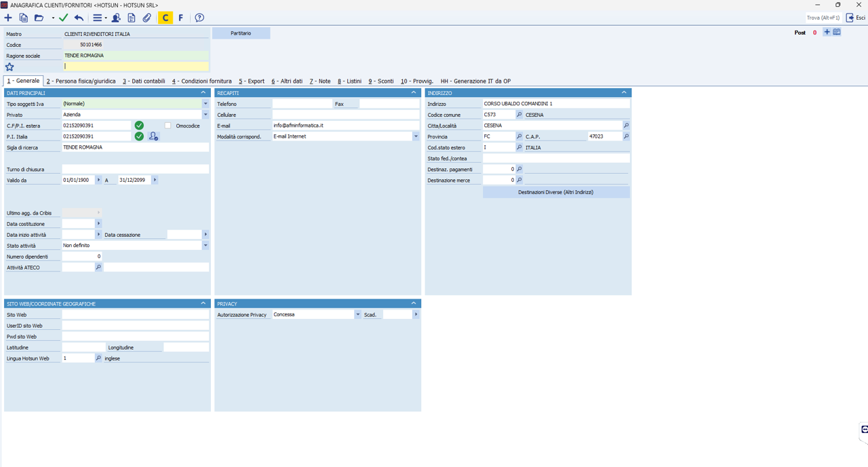Open the Post notes book icon
868x467 pixels.
point(837,32)
